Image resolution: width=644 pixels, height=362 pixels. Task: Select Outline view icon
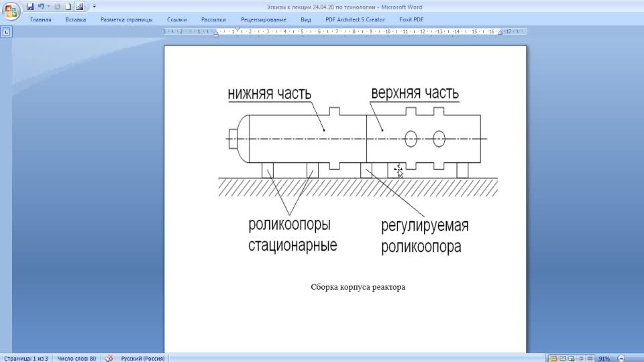point(581,358)
